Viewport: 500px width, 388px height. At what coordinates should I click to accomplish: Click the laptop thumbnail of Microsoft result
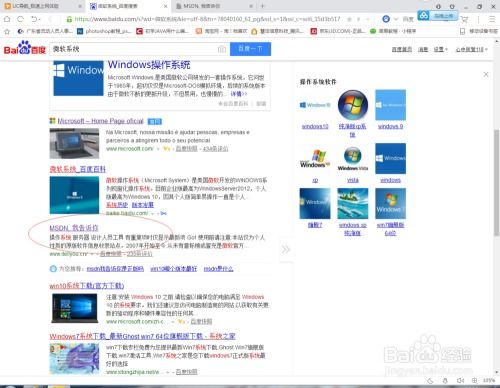click(x=74, y=144)
